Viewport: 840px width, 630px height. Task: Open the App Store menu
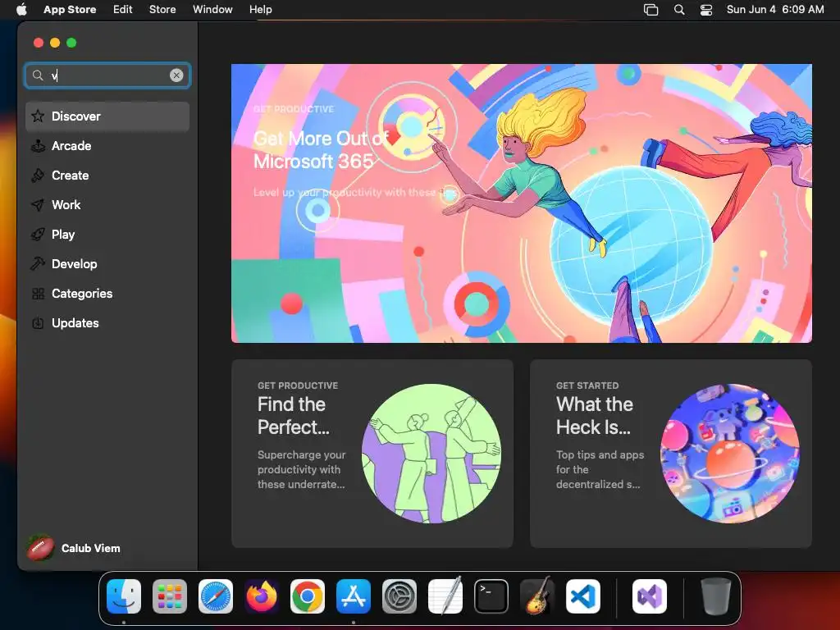[70, 10]
